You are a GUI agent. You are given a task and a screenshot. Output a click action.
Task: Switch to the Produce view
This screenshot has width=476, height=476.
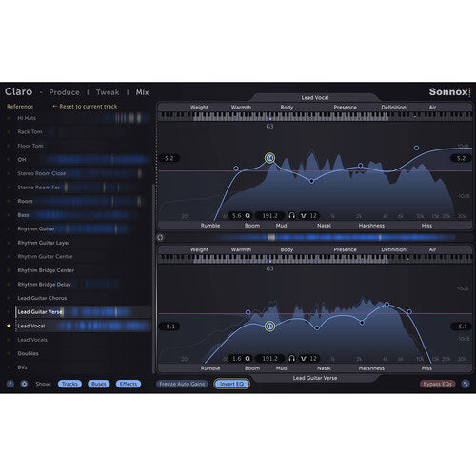65,92
